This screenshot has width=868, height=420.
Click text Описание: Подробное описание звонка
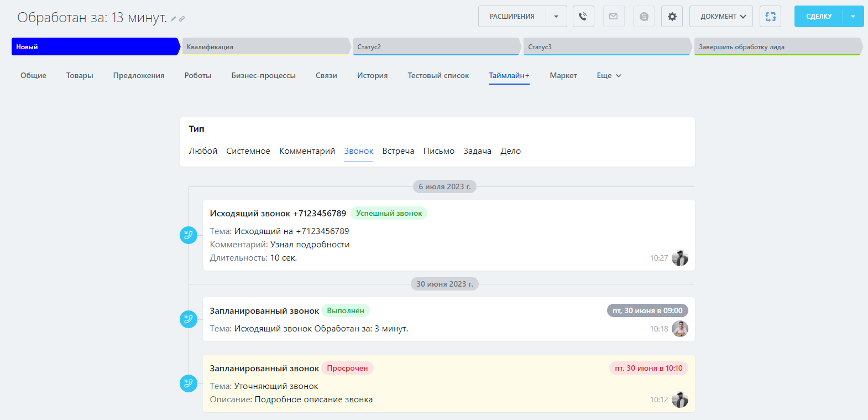point(291,400)
